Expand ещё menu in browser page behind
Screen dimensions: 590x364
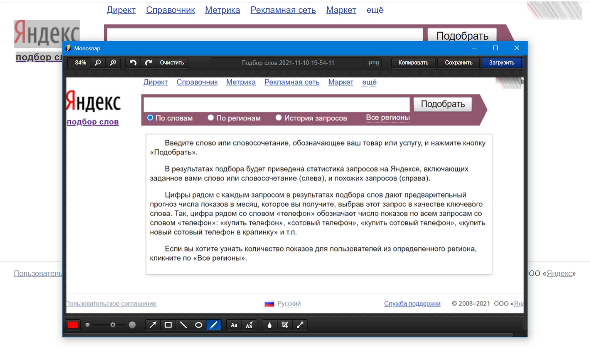pos(375,10)
